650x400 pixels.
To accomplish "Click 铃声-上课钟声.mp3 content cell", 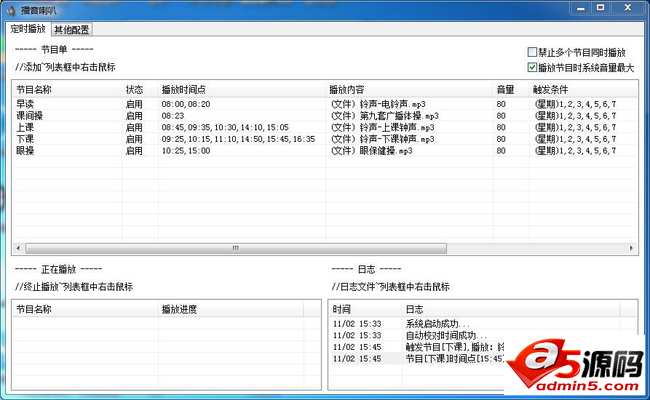I will tap(382, 127).
